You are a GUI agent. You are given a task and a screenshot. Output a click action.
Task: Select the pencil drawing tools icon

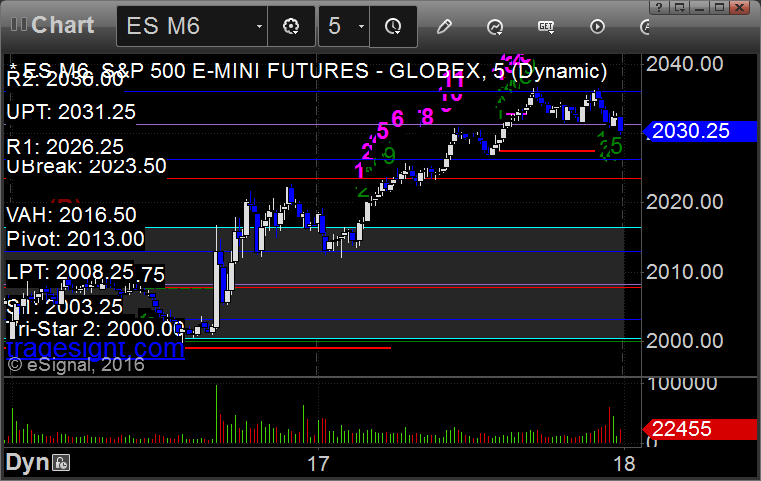(444, 26)
